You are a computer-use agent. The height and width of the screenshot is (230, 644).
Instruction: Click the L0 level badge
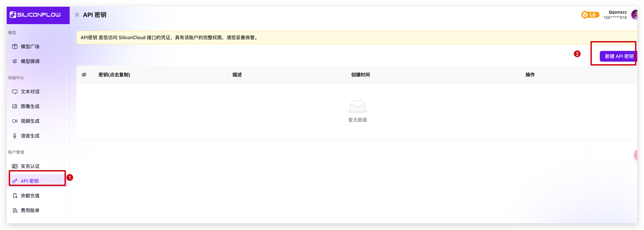(590, 15)
